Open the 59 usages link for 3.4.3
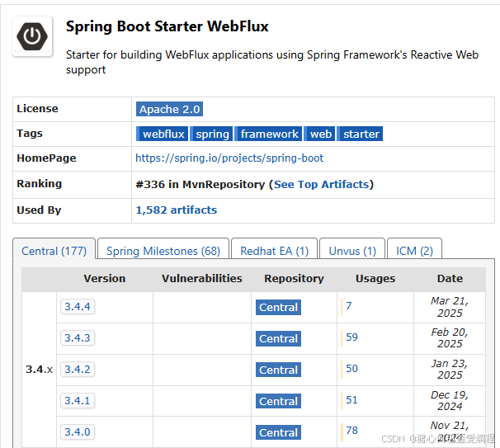This screenshot has width=500, height=448. point(352,337)
